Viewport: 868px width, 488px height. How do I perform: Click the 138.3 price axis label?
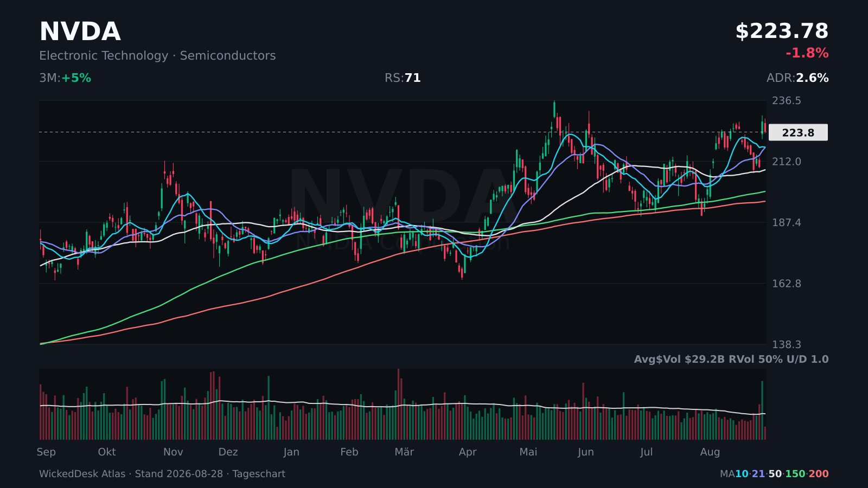[787, 345]
